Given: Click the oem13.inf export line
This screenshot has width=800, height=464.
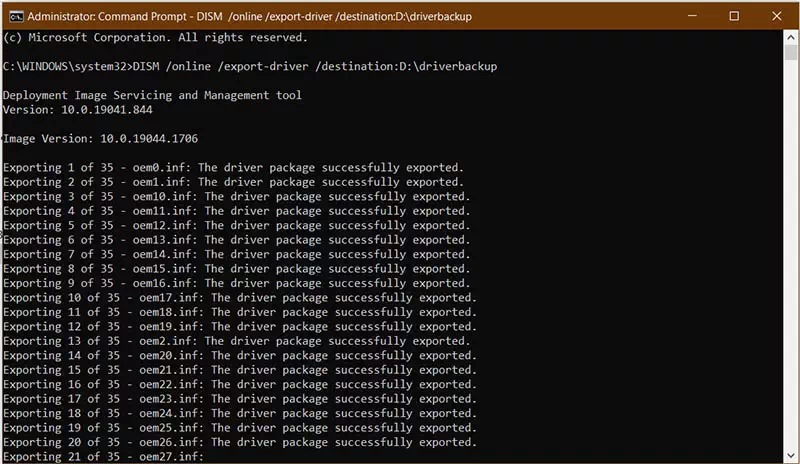Looking at the screenshot, I should tap(236, 240).
